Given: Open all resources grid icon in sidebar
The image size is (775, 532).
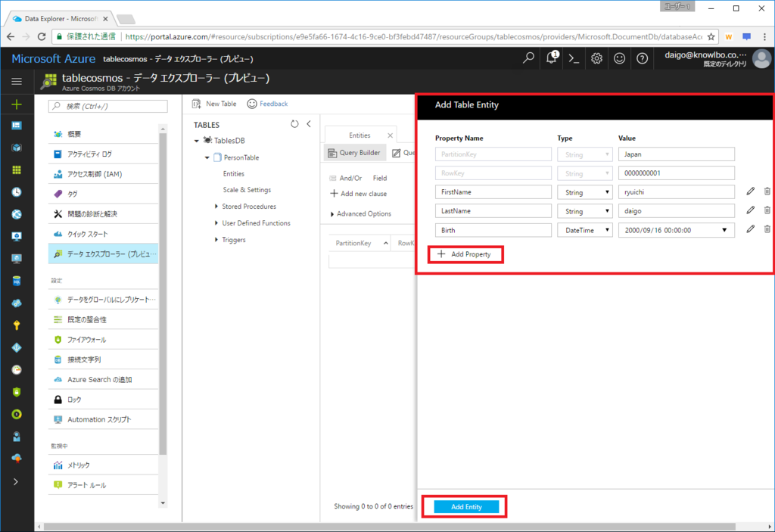Looking at the screenshot, I should (x=17, y=170).
